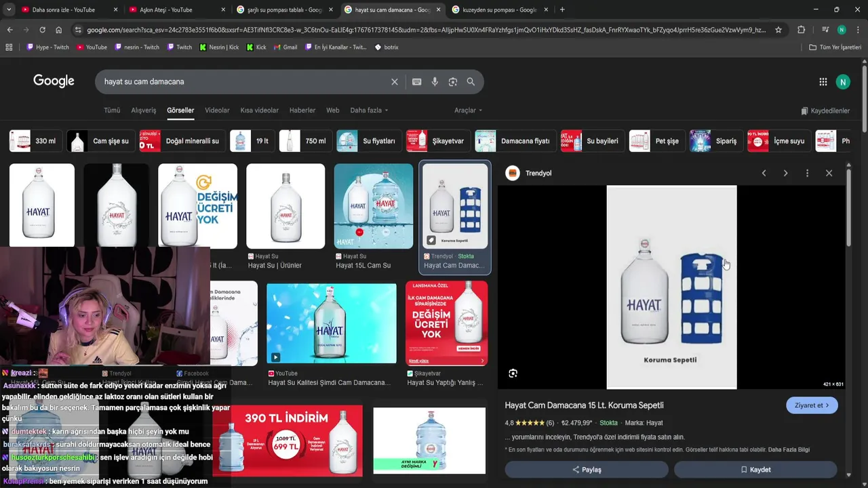Reload the current page
The image size is (868, 488).
click(42, 30)
